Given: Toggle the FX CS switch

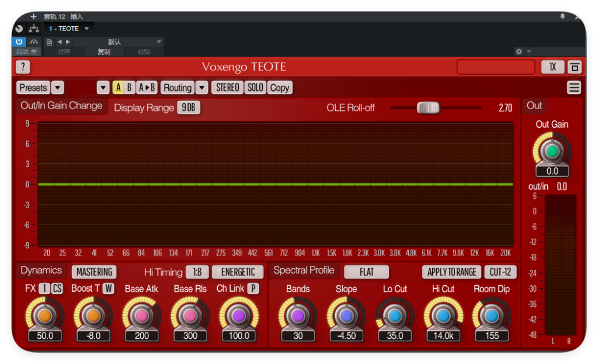Looking at the screenshot, I should (x=57, y=289).
